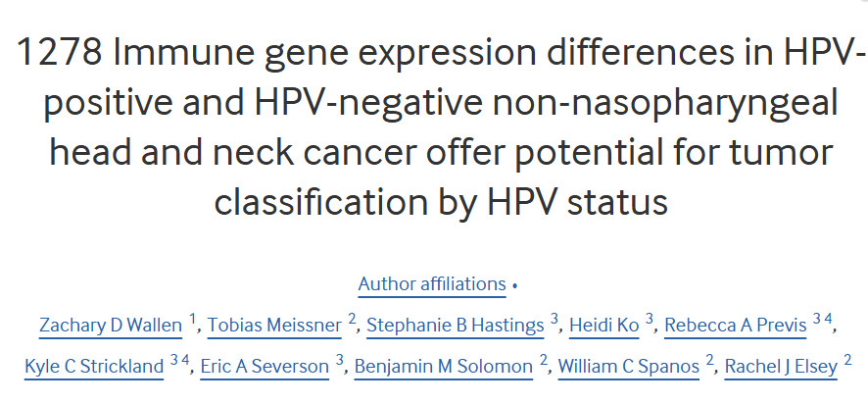The width and height of the screenshot is (868, 404).
Task: Open Benjamin M Solomon author link
Action: [x=443, y=368]
